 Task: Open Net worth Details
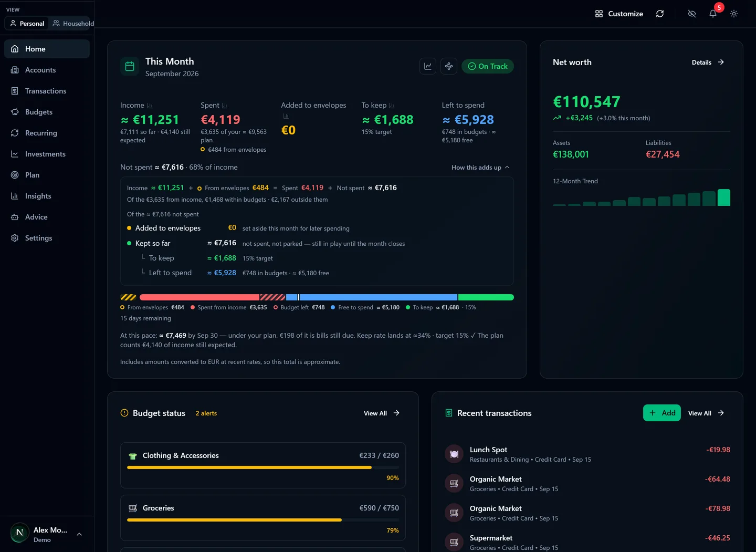pyautogui.click(x=708, y=62)
